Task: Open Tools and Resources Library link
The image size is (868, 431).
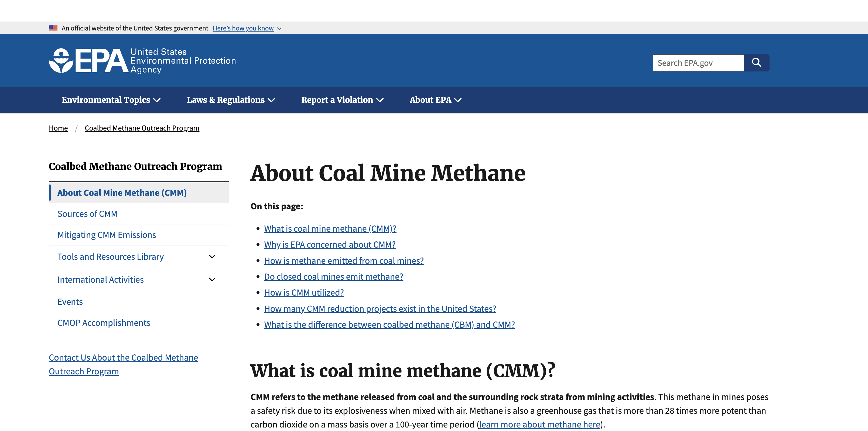Action: [x=111, y=257]
